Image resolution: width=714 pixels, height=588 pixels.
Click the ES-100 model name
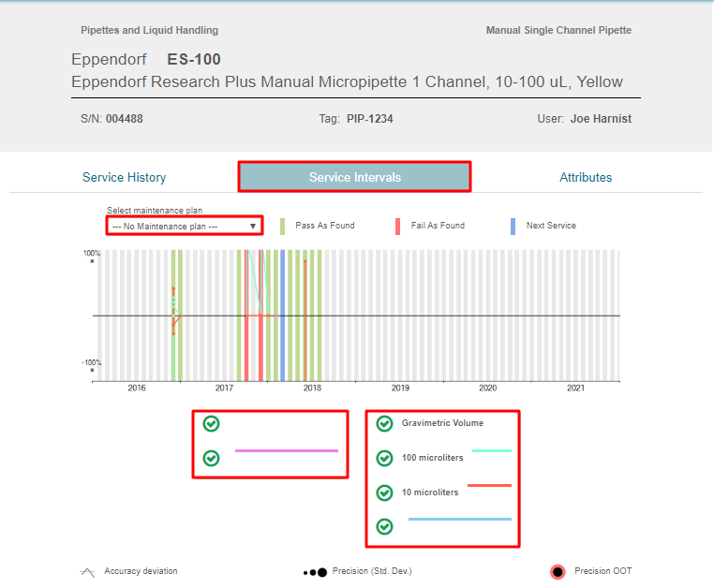coord(194,59)
